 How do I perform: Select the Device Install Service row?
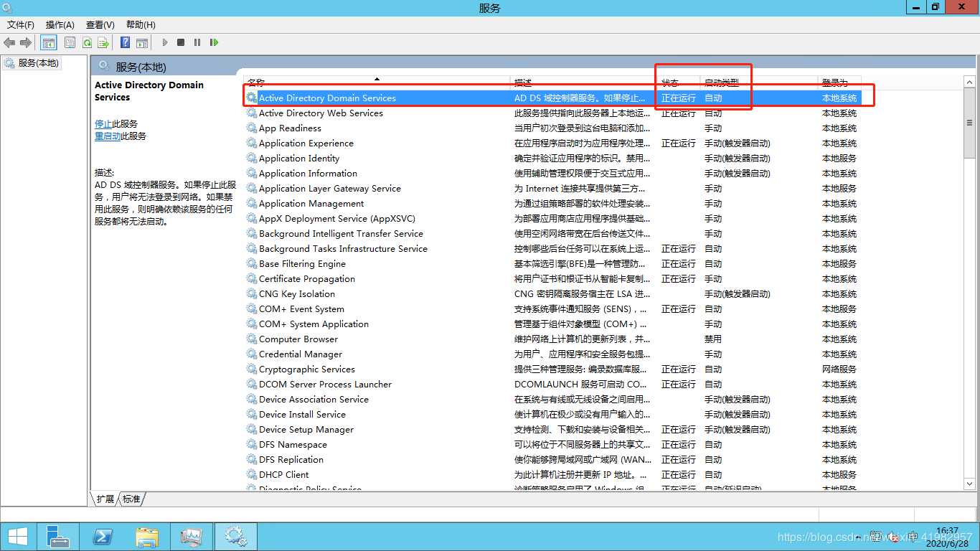[552, 415]
